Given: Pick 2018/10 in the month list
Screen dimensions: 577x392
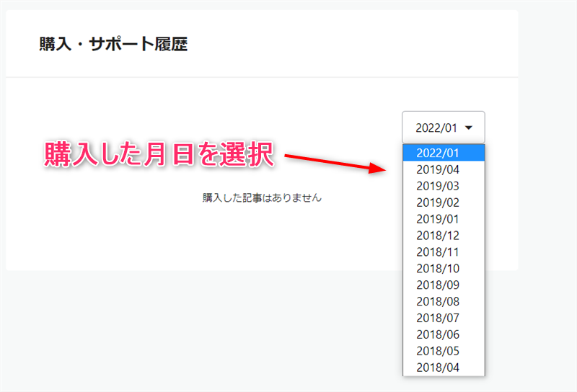Looking at the screenshot, I should [x=444, y=269].
